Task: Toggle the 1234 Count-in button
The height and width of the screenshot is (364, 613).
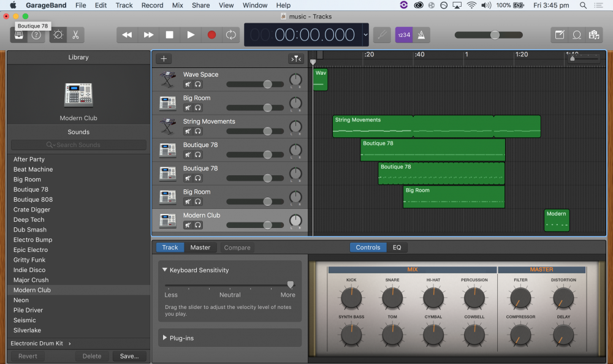Action: click(404, 35)
